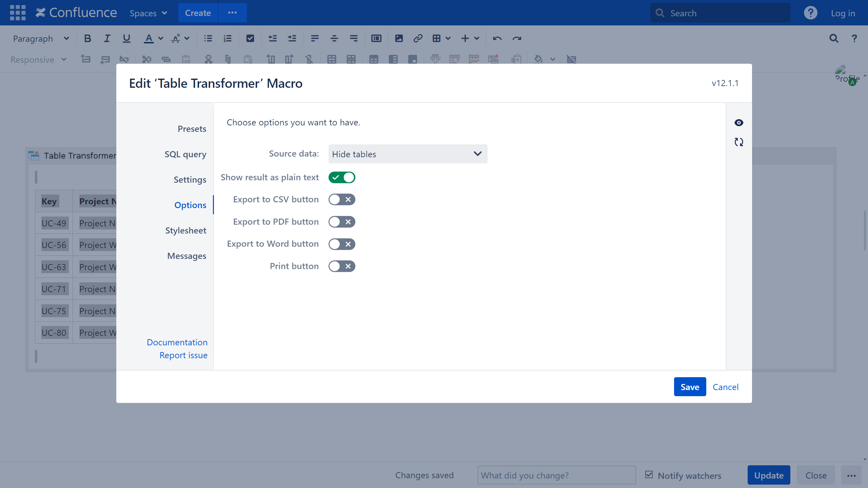Switch to the SQL query tab
This screenshot has height=488, width=868.
point(185,154)
